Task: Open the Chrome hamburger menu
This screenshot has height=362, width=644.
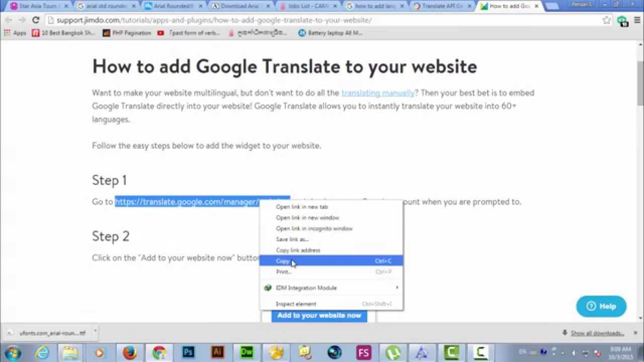Action: [x=637, y=20]
